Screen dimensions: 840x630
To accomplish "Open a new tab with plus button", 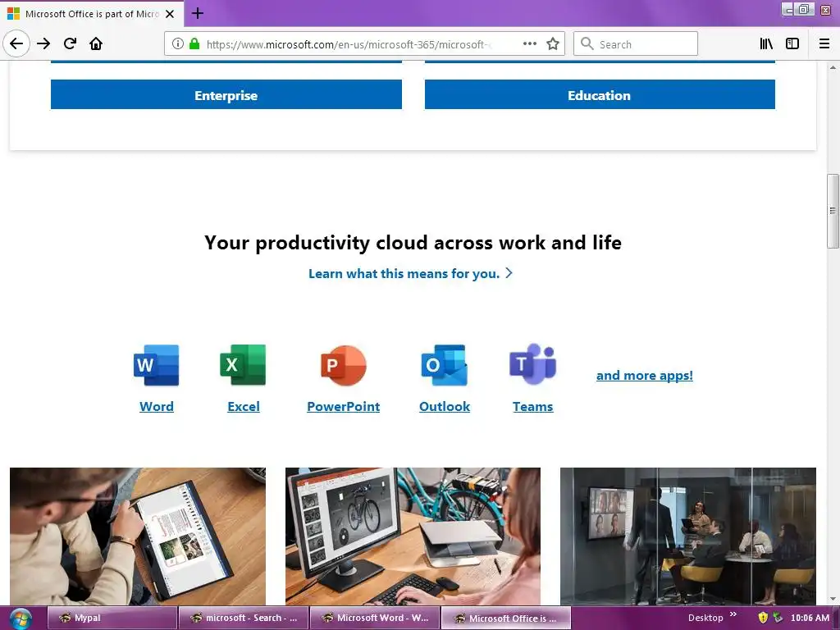I will click(197, 13).
